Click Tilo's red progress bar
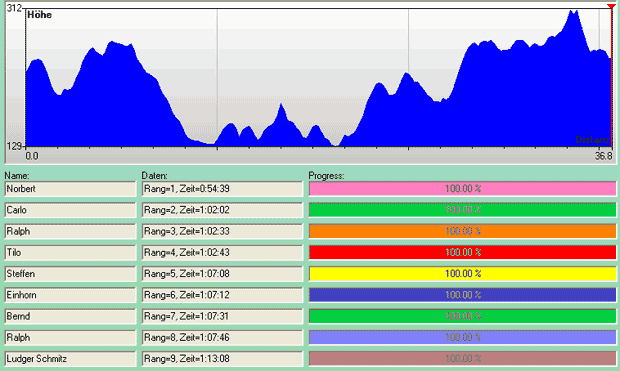The width and height of the screenshot is (620, 371). 463,253
